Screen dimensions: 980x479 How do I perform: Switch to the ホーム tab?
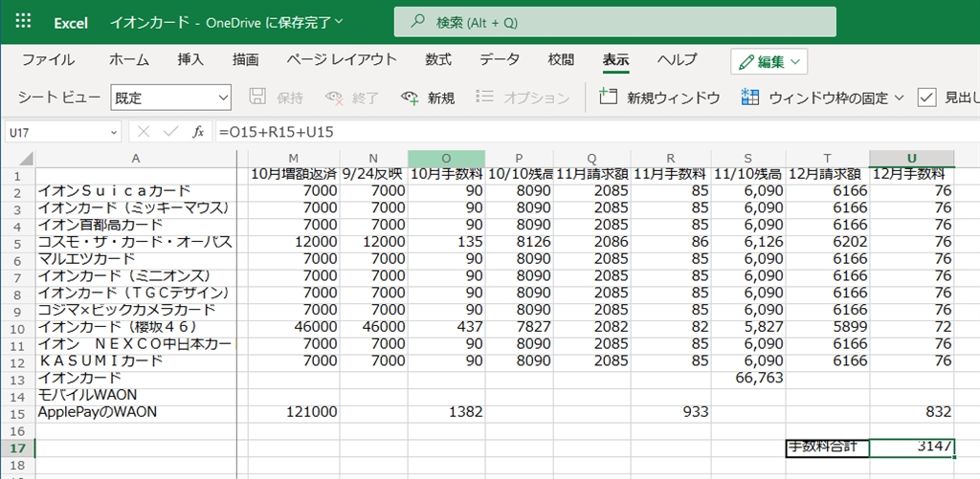(x=129, y=60)
